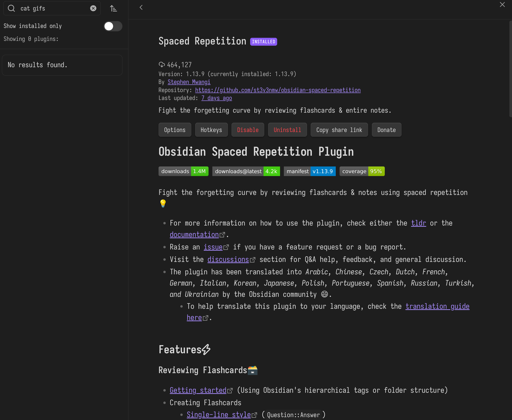Focus the plugin search field
This screenshot has height=420, width=512.
[52, 8]
